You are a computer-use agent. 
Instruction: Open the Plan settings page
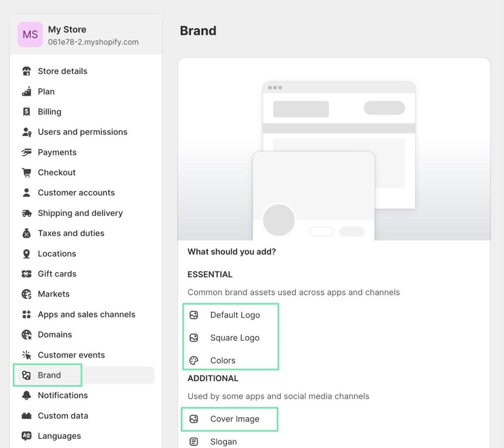click(46, 92)
